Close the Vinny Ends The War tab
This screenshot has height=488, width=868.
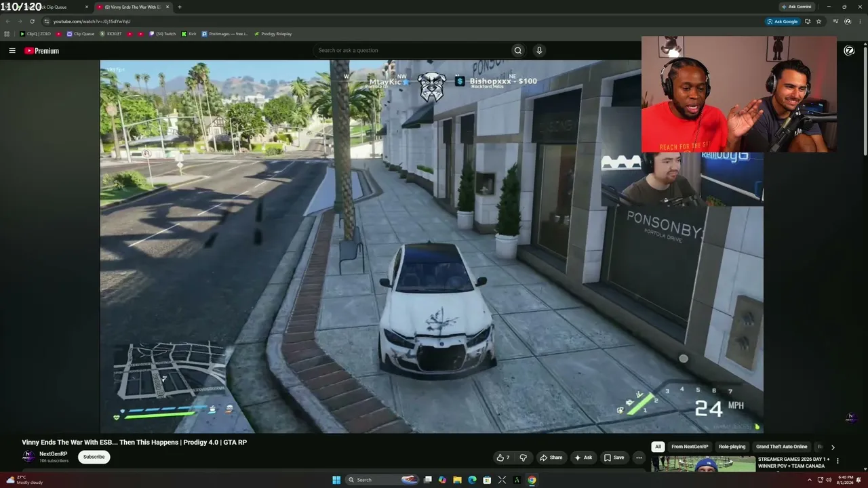(x=167, y=7)
